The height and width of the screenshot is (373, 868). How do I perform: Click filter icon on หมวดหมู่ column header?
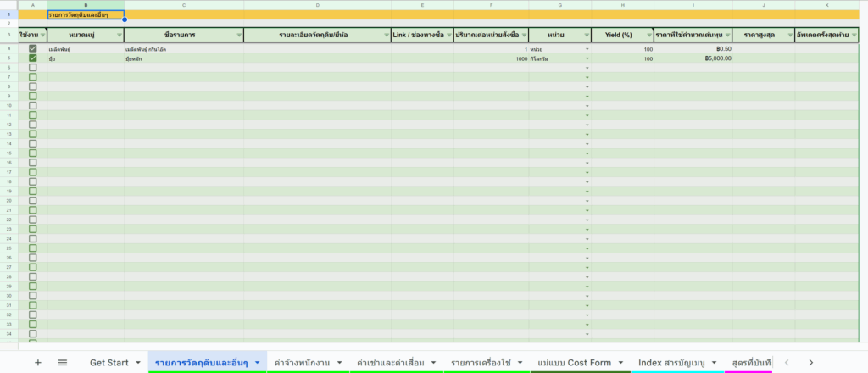[118, 35]
